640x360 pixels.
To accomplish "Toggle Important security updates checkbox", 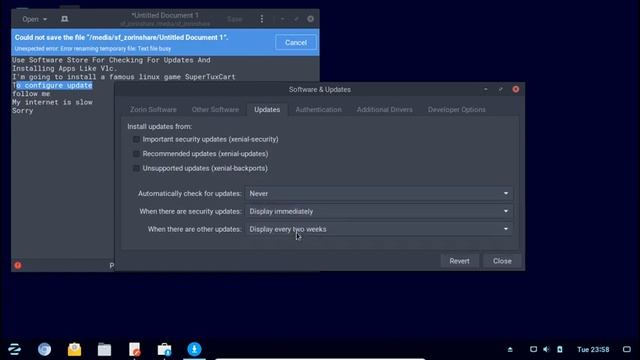I will pos(136,140).
